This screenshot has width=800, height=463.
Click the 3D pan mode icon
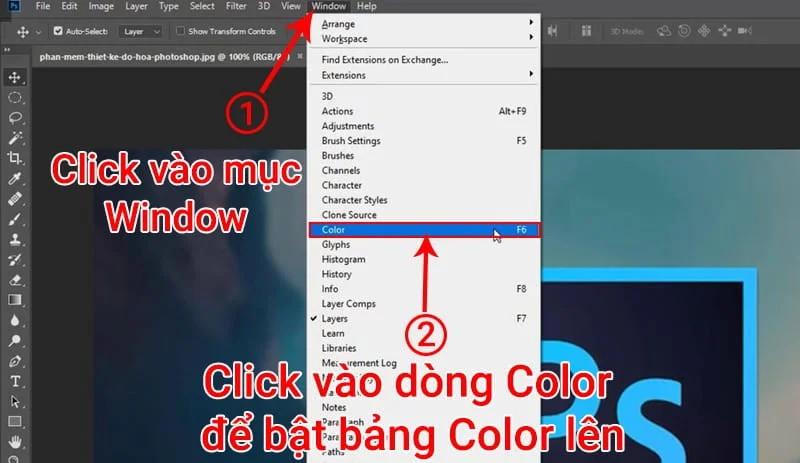(x=704, y=31)
